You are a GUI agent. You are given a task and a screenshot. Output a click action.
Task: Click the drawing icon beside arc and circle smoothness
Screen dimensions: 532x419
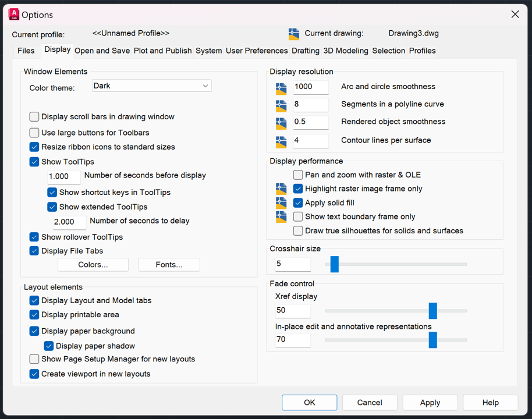point(281,88)
